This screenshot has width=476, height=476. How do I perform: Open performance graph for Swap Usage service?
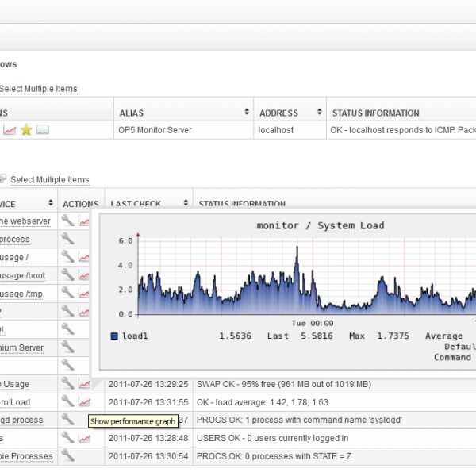coord(84,384)
